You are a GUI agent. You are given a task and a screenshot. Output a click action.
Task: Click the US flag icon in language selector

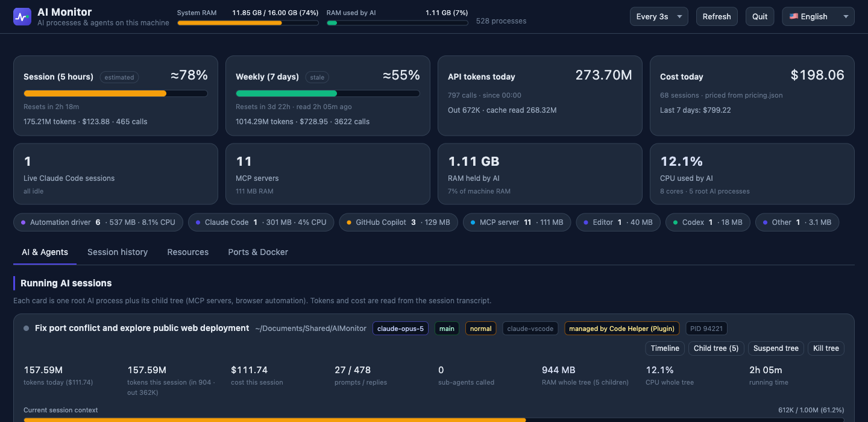[794, 16]
